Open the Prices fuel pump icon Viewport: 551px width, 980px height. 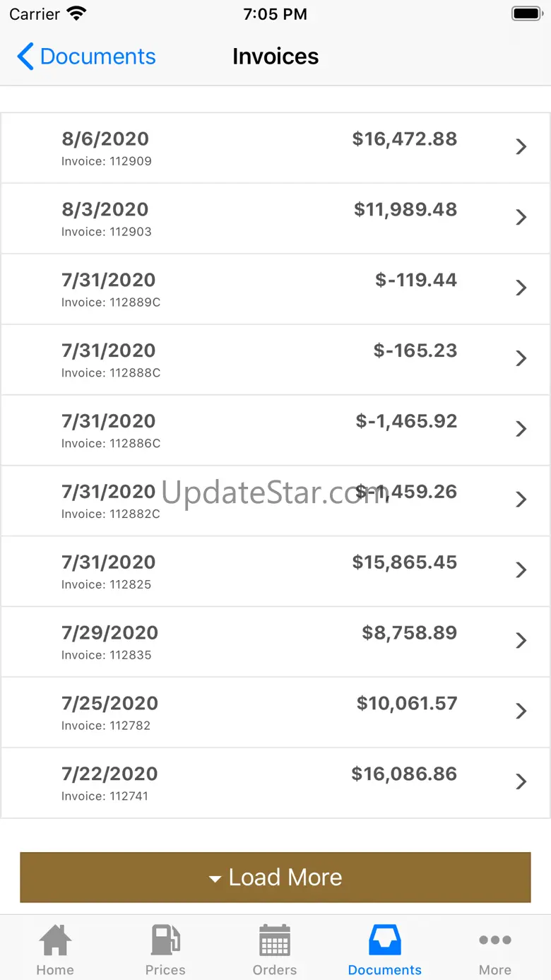165,940
